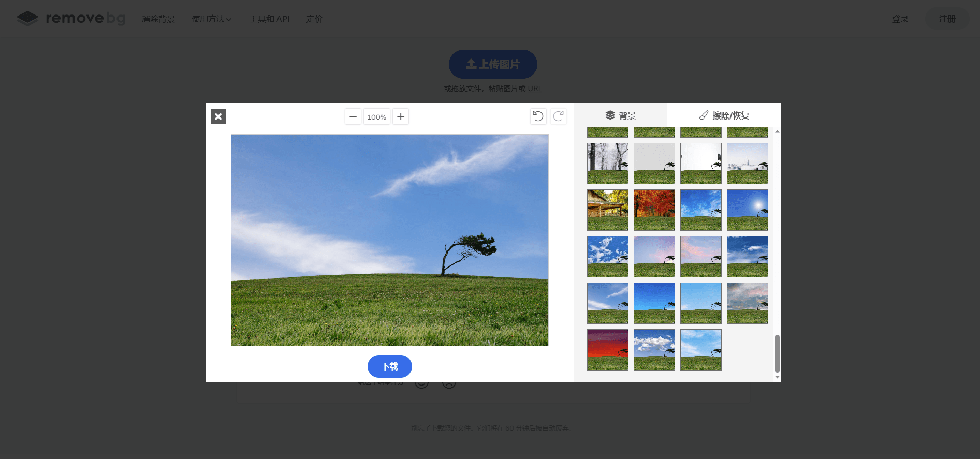Expand the 使用方法 dropdown menu
Image resolution: width=980 pixels, height=459 pixels.
point(211,19)
